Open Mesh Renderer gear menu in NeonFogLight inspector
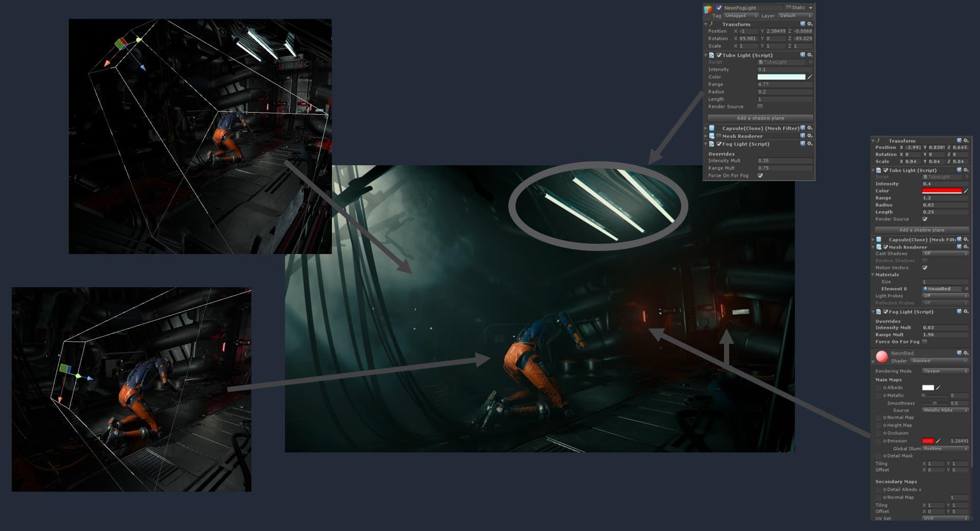 pos(810,136)
